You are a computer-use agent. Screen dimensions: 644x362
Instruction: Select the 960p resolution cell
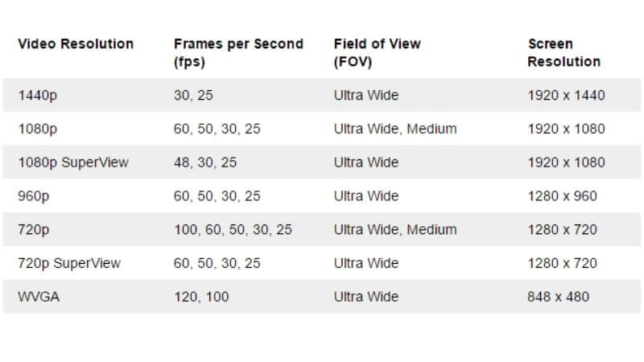coord(33,196)
